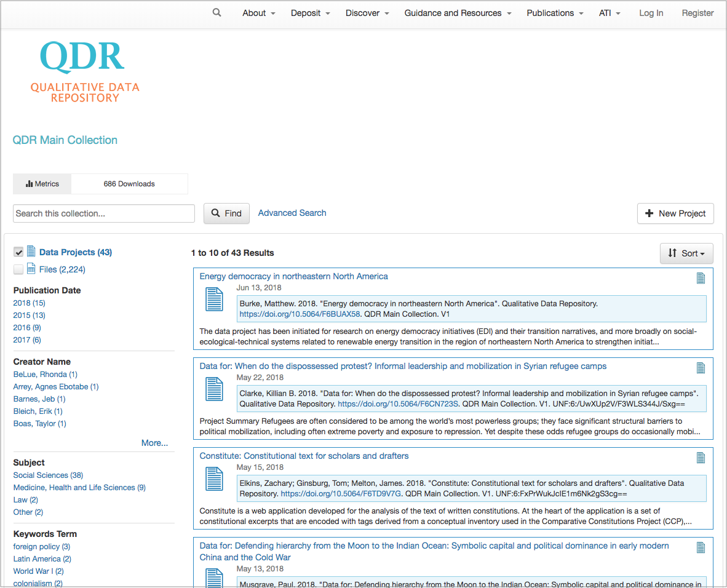Expand the Discover dropdown menu
The width and height of the screenshot is (727, 588).
pos(367,13)
